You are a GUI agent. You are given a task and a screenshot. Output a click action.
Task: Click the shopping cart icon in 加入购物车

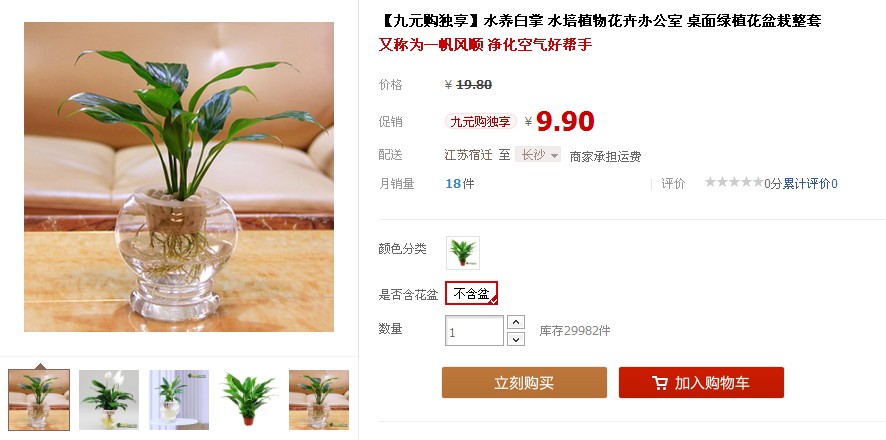click(659, 383)
